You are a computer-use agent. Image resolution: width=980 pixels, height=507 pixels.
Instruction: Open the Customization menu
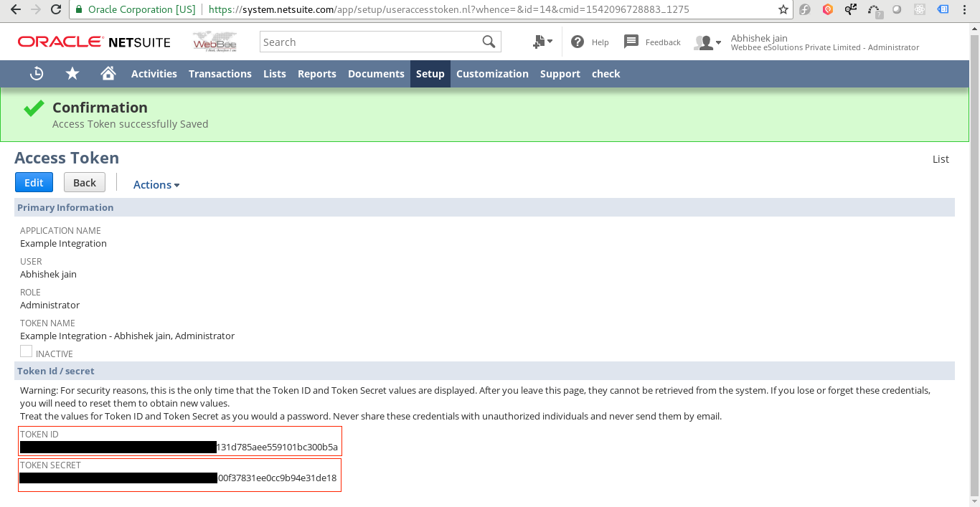492,74
